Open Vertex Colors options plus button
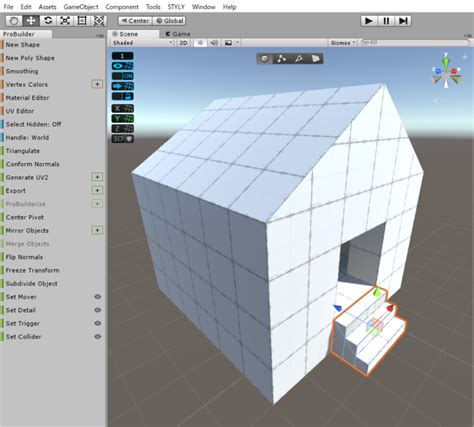Viewport: 474px width, 427px height. tap(97, 84)
